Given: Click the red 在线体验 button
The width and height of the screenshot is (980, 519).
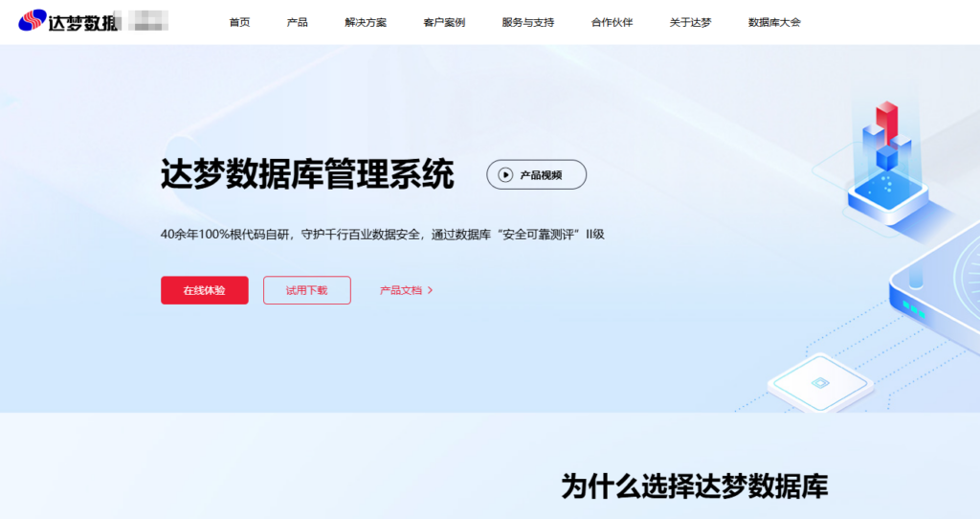Looking at the screenshot, I should 205,290.
